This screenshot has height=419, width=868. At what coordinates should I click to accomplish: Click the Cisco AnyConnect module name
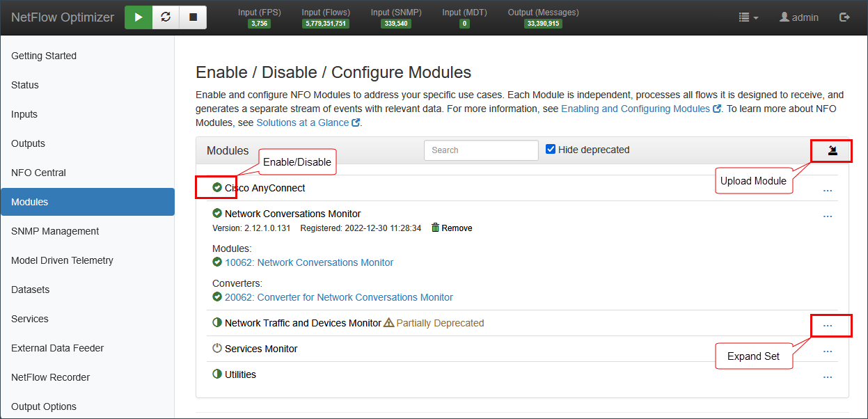coord(265,188)
